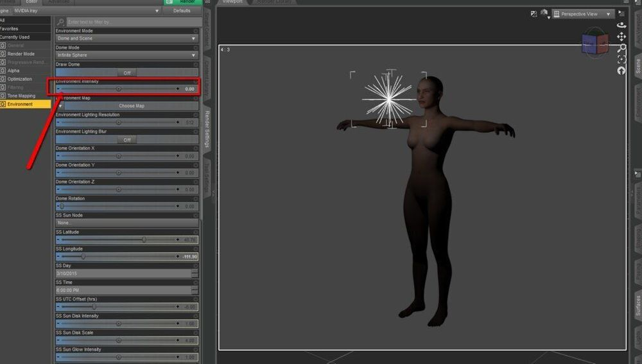
Task: Open the Scene side tab
Action: coord(638,66)
